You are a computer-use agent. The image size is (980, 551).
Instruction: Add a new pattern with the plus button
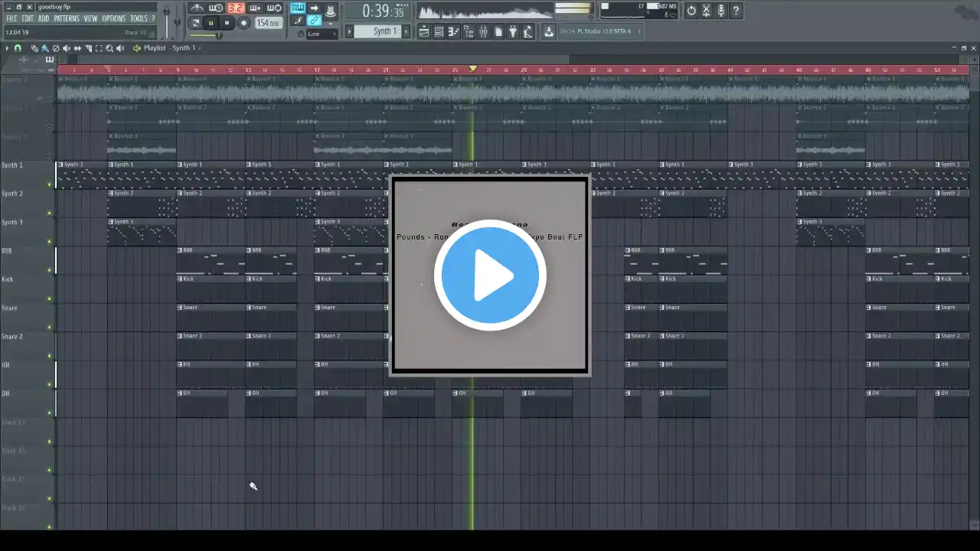(406, 31)
